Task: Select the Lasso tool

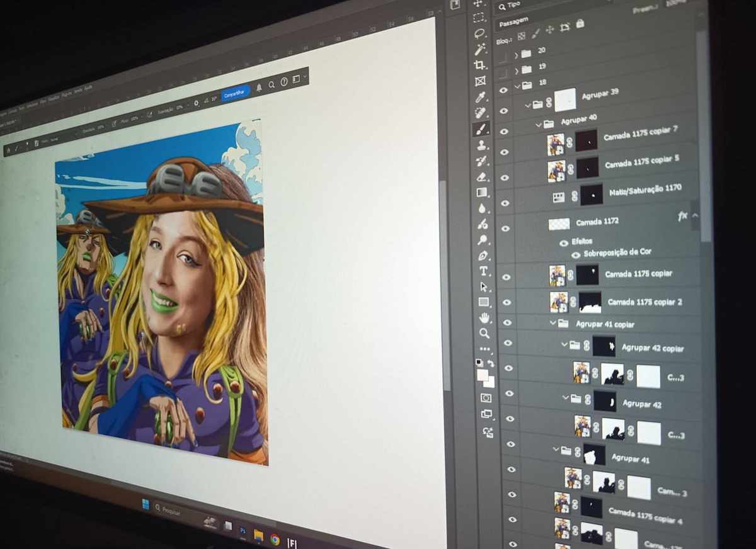Action: point(479,33)
